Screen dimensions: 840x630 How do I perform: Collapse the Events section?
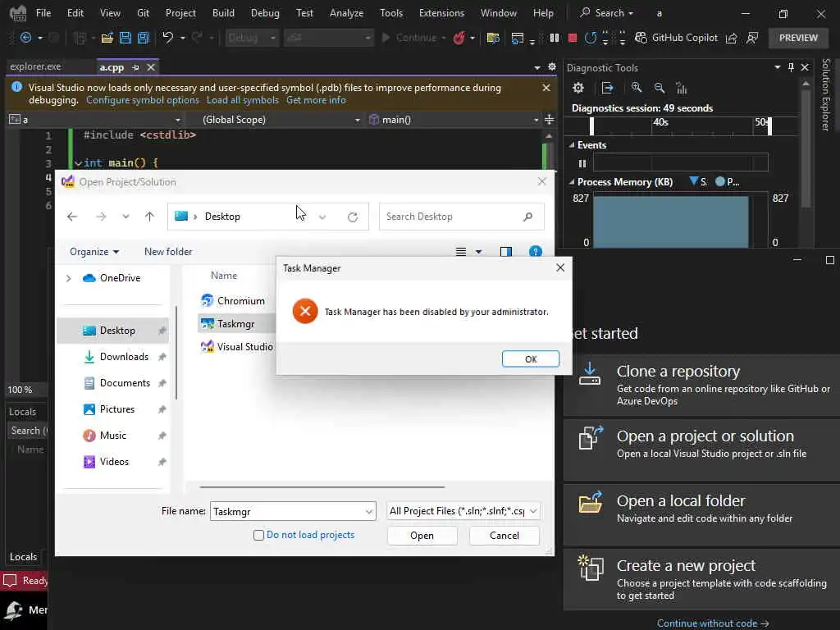572,145
